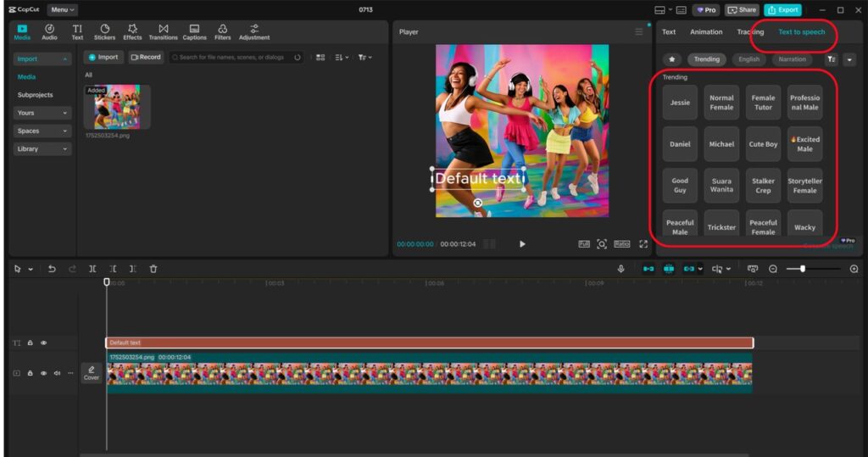
Task: Play the video preview
Action: [x=522, y=244]
